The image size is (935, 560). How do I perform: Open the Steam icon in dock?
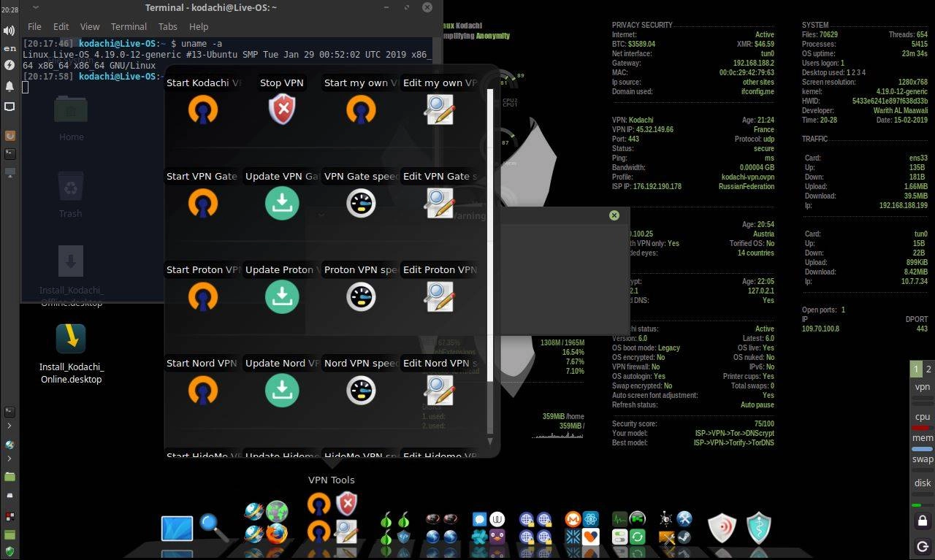pyautogui.click(x=684, y=537)
